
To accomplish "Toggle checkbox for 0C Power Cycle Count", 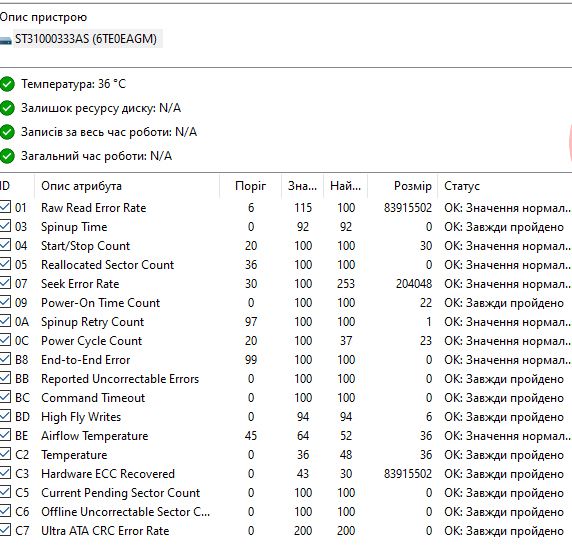I will pos(5,340).
